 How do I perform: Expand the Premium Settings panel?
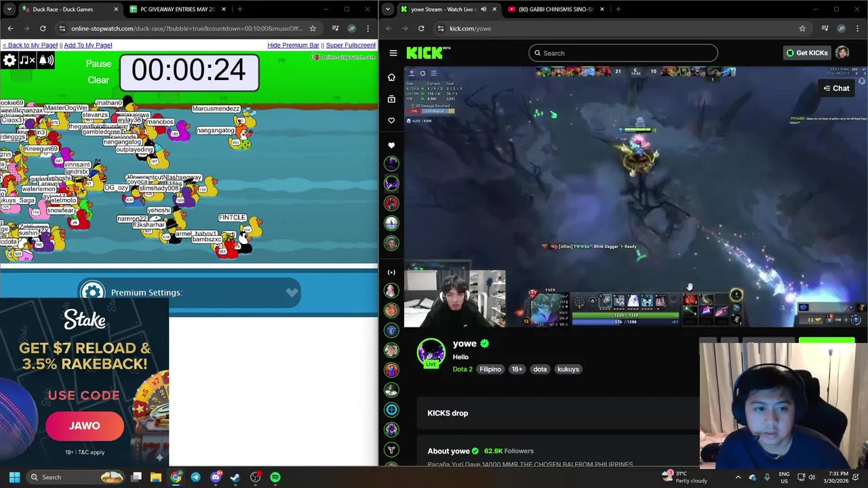[x=189, y=292]
